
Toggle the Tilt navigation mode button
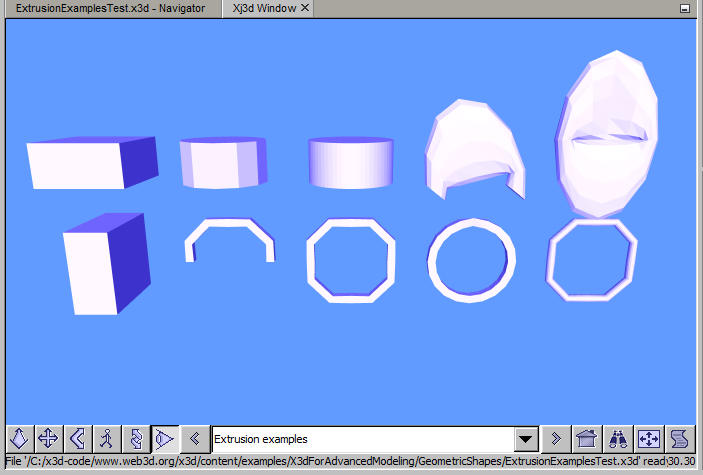76,438
